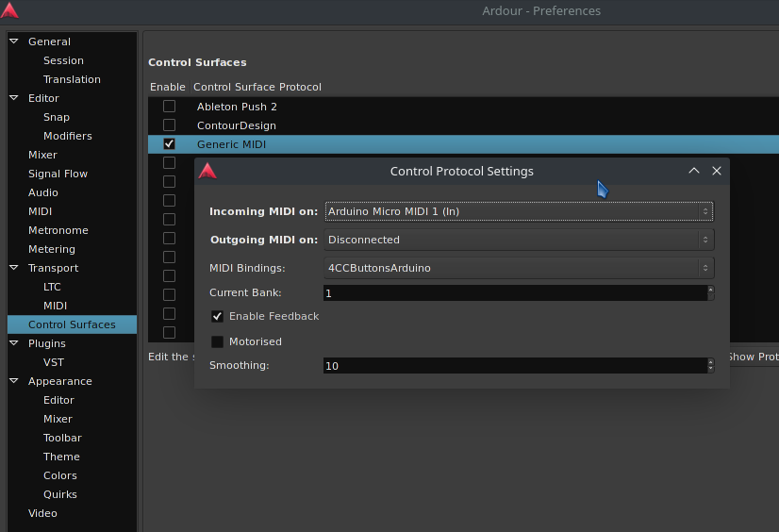779x532 pixels.
Task: Open the Metering preferences page
Action: pyautogui.click(x=51, y=249)
